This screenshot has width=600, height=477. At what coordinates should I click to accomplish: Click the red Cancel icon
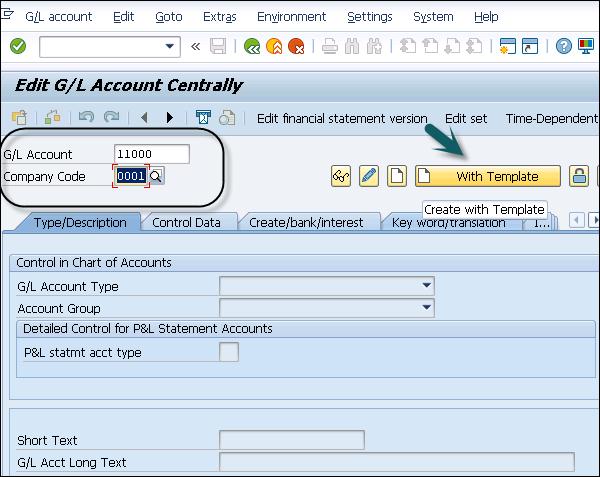tap(296, 46)
